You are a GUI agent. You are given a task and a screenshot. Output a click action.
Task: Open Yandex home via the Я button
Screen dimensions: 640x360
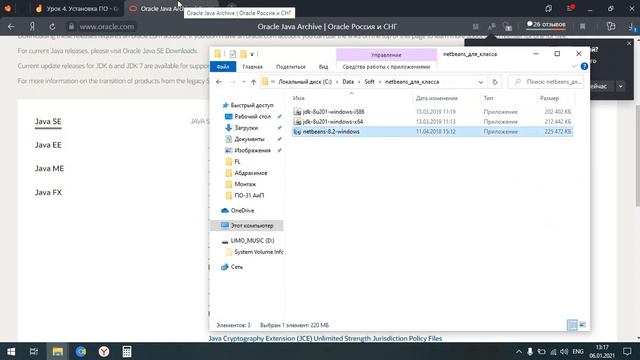pos(32,27)
